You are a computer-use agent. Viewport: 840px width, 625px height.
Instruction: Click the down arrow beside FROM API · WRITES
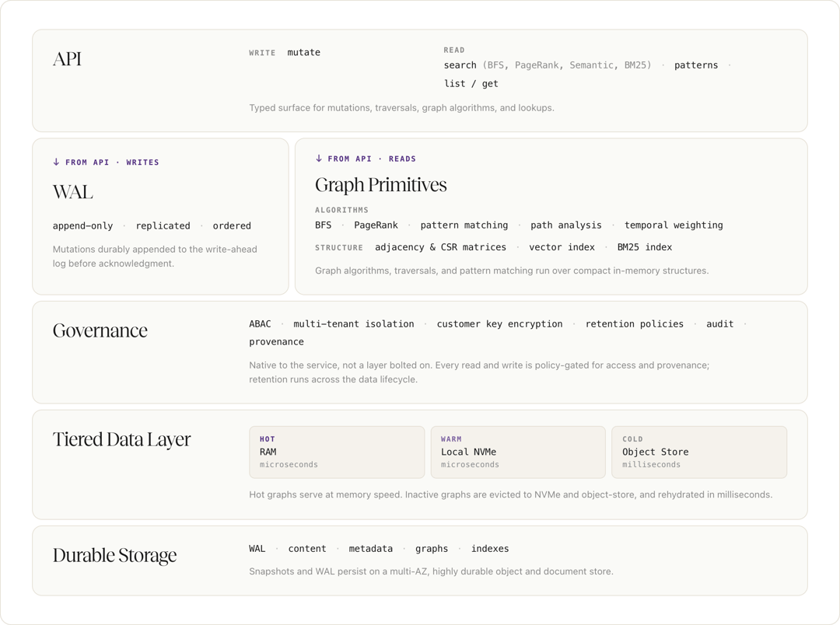tap(56, 162)
